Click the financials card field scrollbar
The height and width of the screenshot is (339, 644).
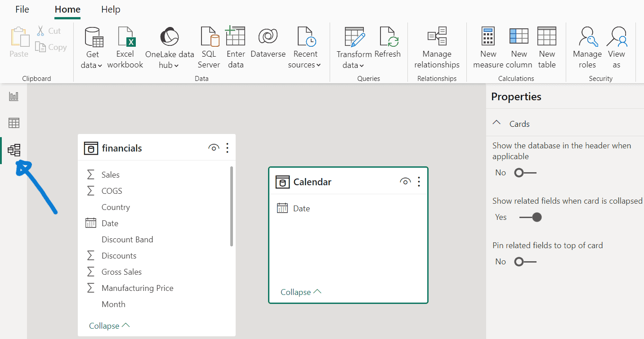[232, 207]
